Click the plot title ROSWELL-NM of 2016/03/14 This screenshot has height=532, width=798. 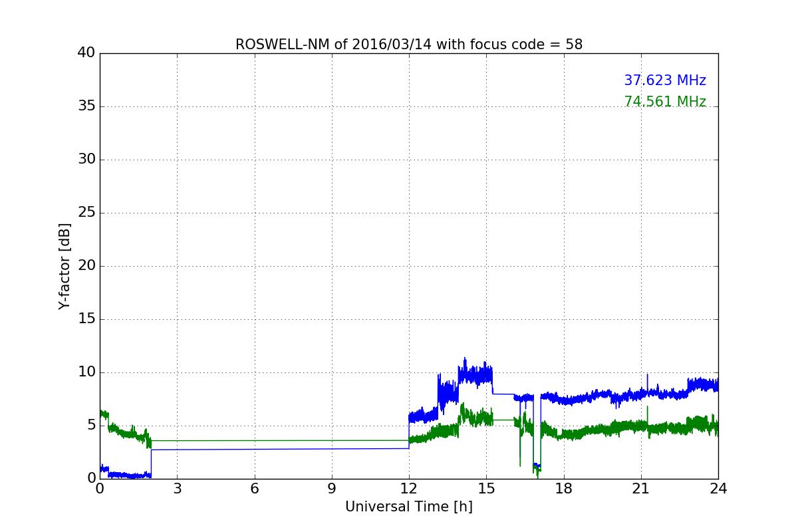click(x=409, y=45)
